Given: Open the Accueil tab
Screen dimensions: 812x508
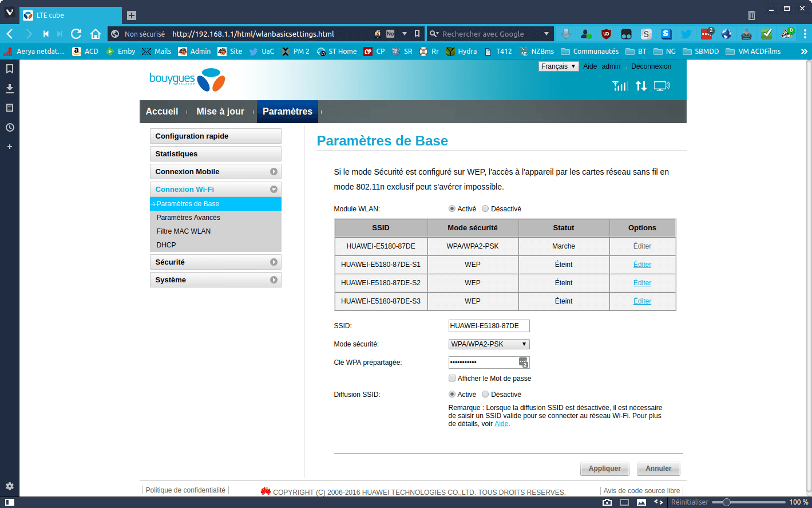Looking at the screenshot, I should click(162, 112).
